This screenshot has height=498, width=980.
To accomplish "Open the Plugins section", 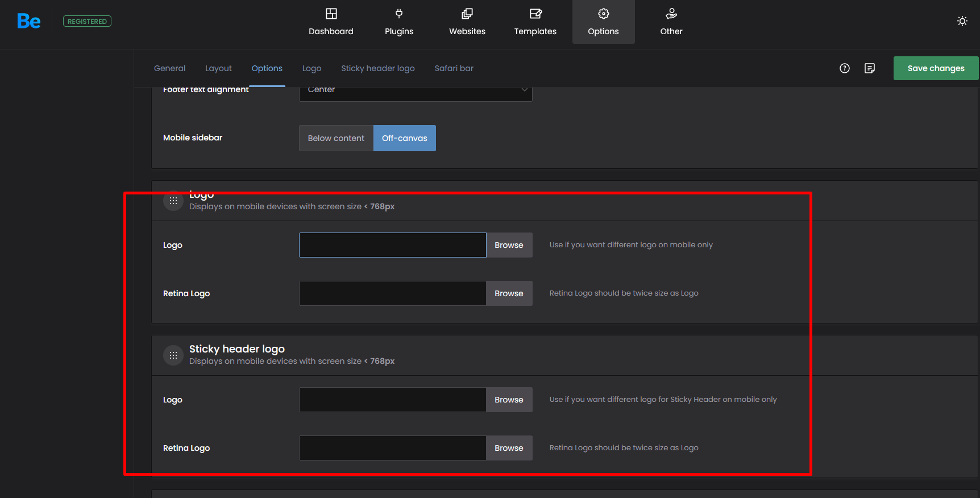I will (399, 22).
